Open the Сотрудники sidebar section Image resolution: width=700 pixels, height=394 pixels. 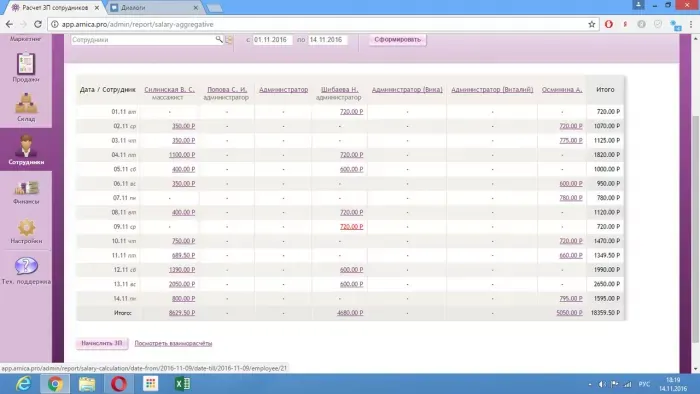click(x=26, y=149)
